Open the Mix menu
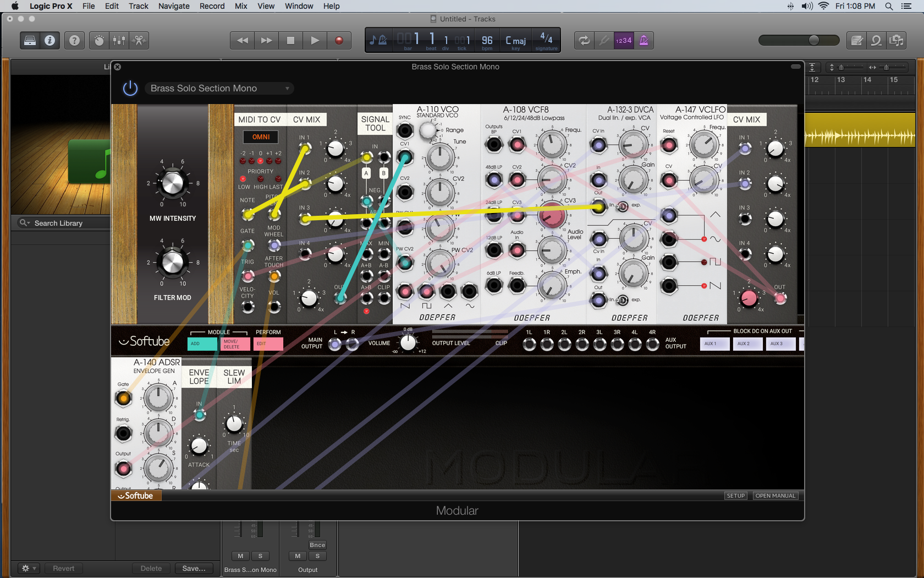The image size is (924, 578). (241, 6)
